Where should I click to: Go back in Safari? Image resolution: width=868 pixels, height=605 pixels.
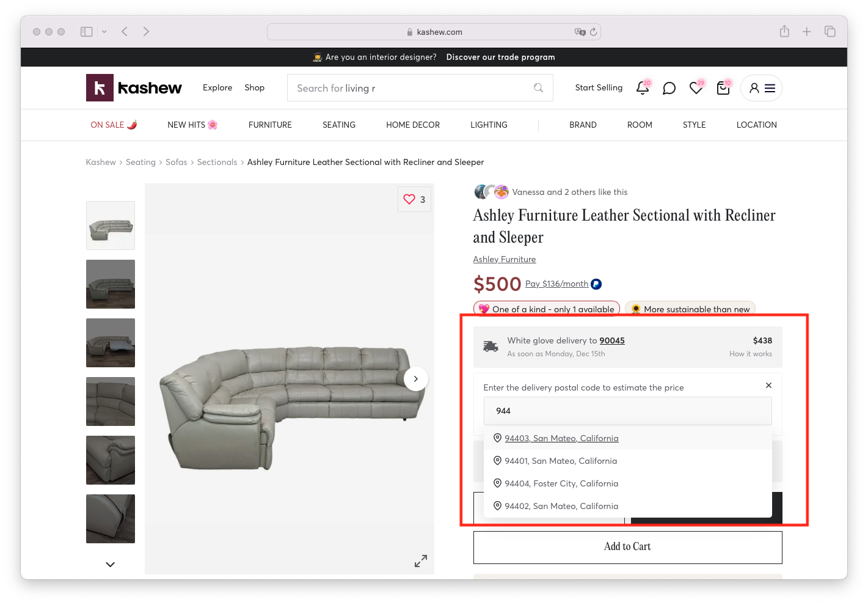pyautogui.click(x=125, y=32)
